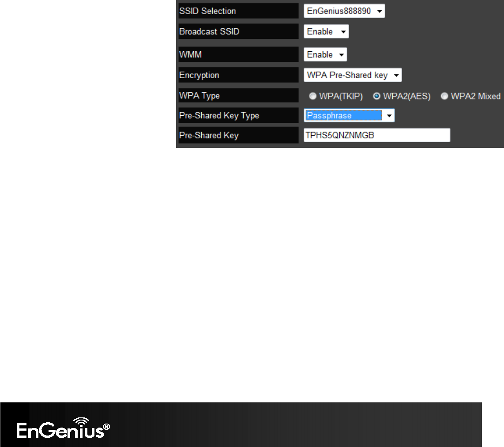Open the Pre-Shared Key Type Passphrase dropdown

(349, 115)
